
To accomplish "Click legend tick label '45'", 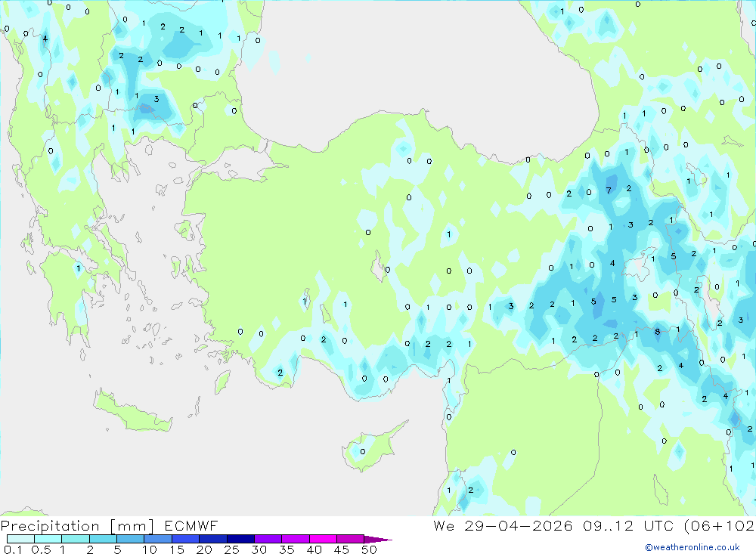I will tap(342, 549).
